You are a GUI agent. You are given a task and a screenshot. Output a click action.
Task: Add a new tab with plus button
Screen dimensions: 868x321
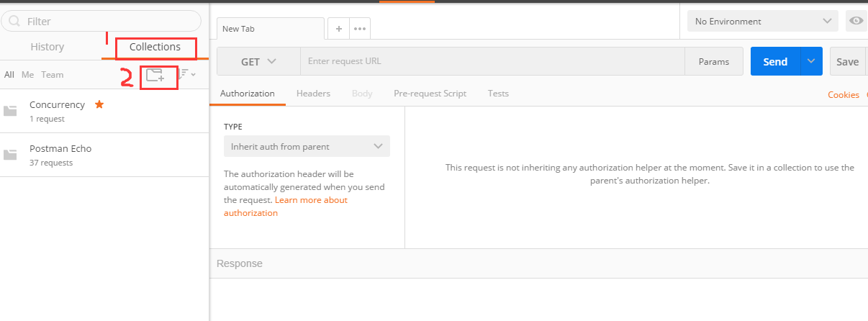tap(339, 29)
